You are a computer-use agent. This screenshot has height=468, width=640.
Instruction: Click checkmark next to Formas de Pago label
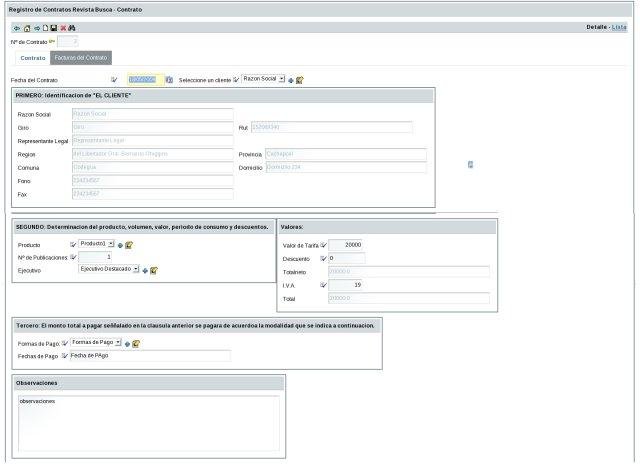tap(65, 343)
